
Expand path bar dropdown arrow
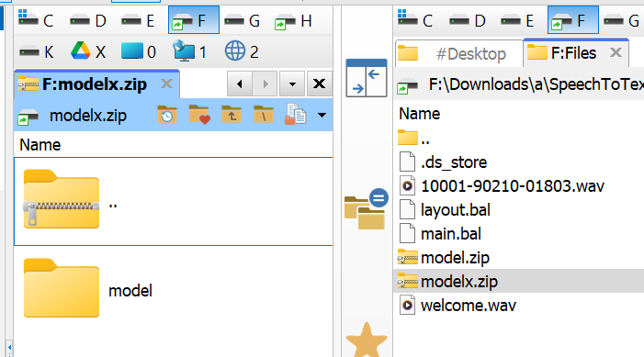tap(322, 116)
